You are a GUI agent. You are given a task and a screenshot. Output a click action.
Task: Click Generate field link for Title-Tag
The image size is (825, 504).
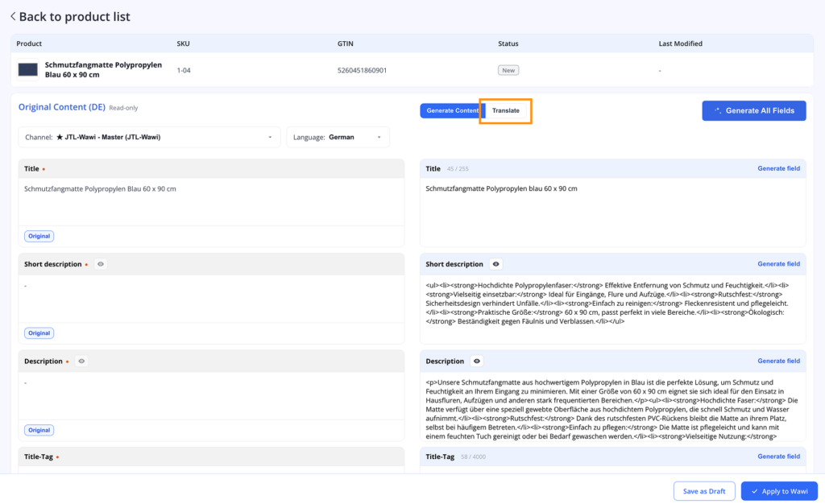pyautogui.click(x=779, y=456)
